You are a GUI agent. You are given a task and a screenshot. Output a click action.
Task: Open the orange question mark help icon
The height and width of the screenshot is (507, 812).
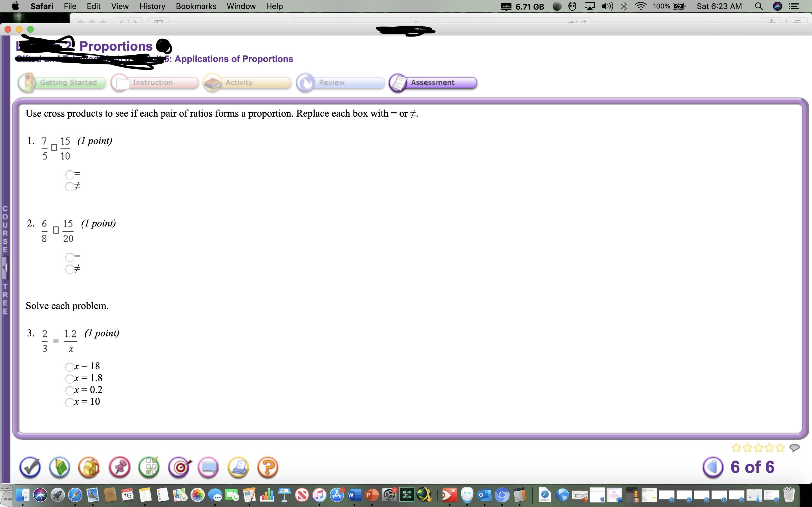coord(268,467)
